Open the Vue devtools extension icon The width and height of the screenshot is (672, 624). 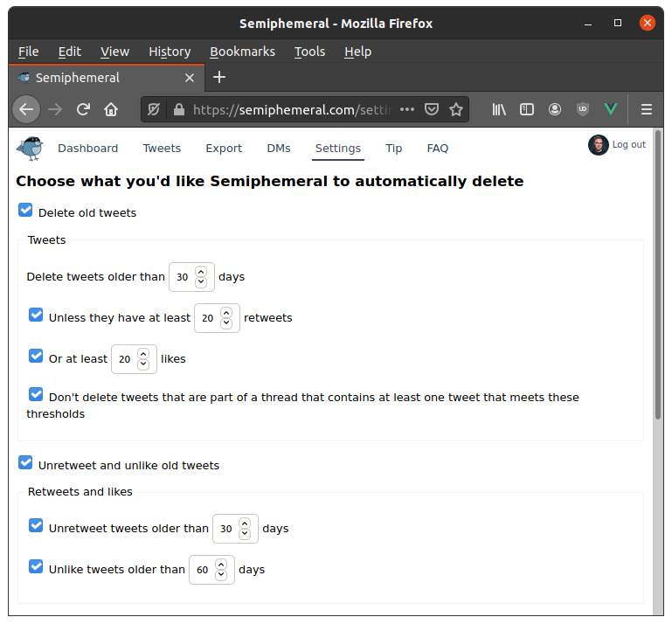click(611, 109)
